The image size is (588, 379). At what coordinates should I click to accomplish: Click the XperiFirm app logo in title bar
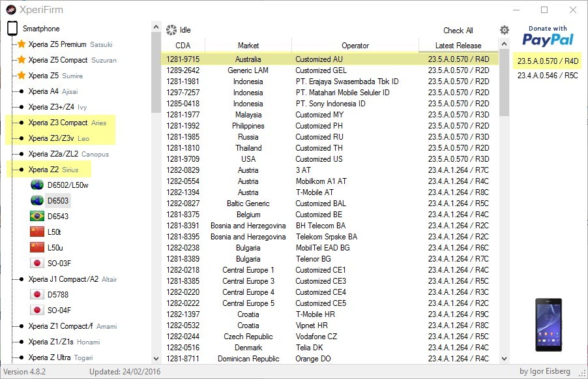tap(11, 10)
